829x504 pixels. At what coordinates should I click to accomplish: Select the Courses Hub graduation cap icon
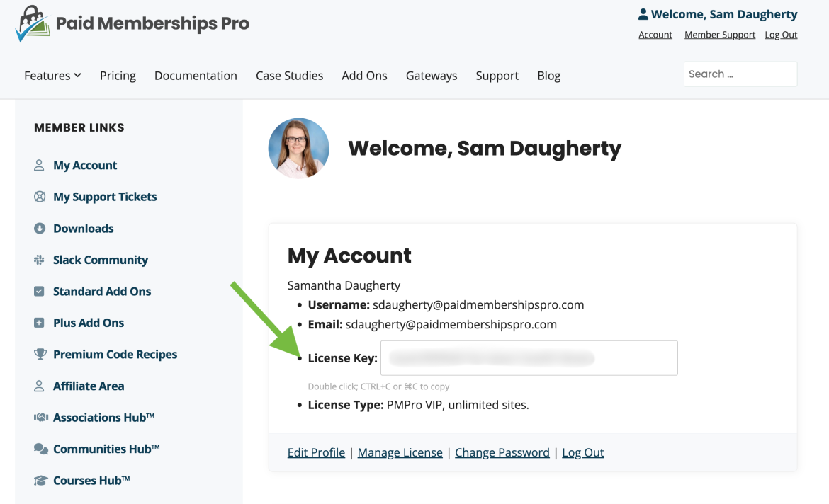point(40,480)
